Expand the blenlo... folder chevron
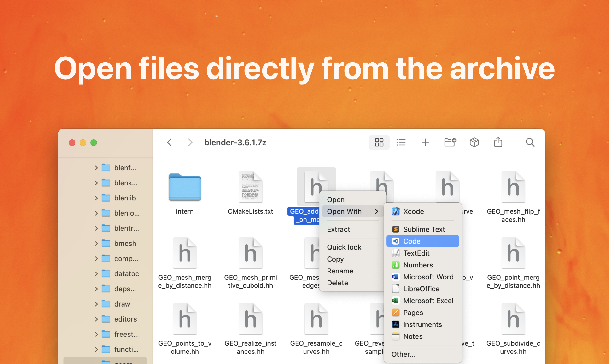Image resolution: width=609 pixels, height=364 pixels. point(96,213)
